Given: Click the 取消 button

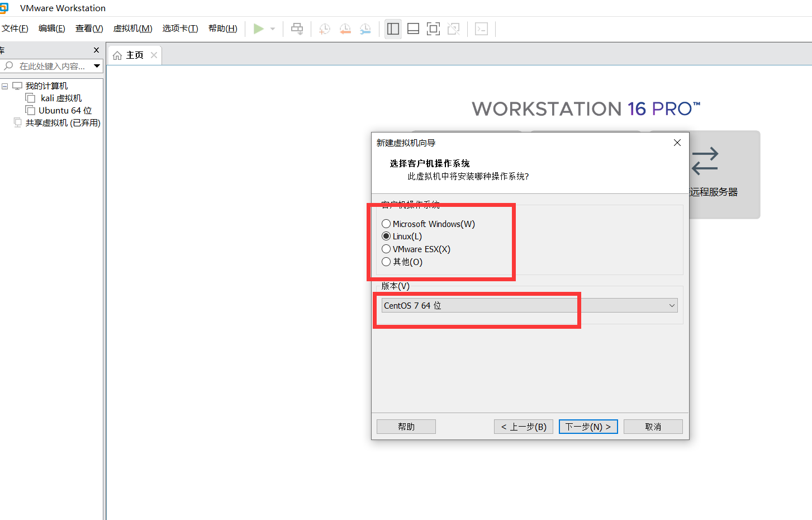Looking at the screenshot, I should [x=653, y=427].
